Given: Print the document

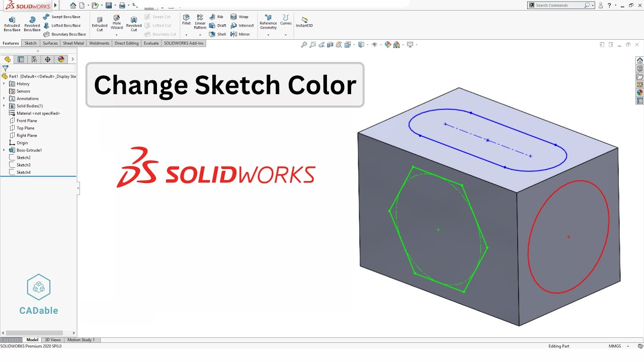Looking at the screenshot, I should [x=122, y=5].
